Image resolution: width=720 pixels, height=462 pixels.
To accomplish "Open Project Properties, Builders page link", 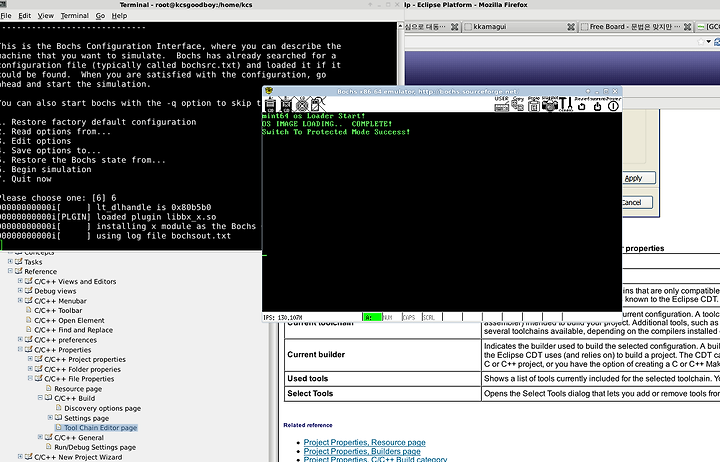I will tap(362, 451).
